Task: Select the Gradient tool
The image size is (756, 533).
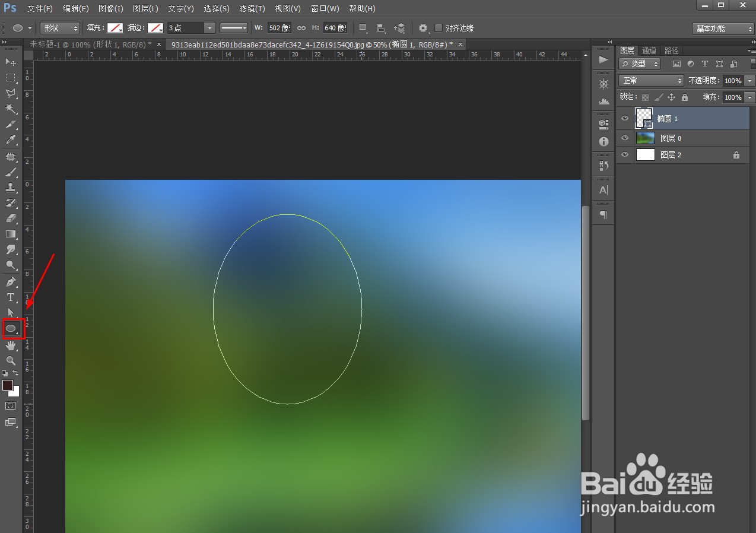Action: click(x=11, y=234)
